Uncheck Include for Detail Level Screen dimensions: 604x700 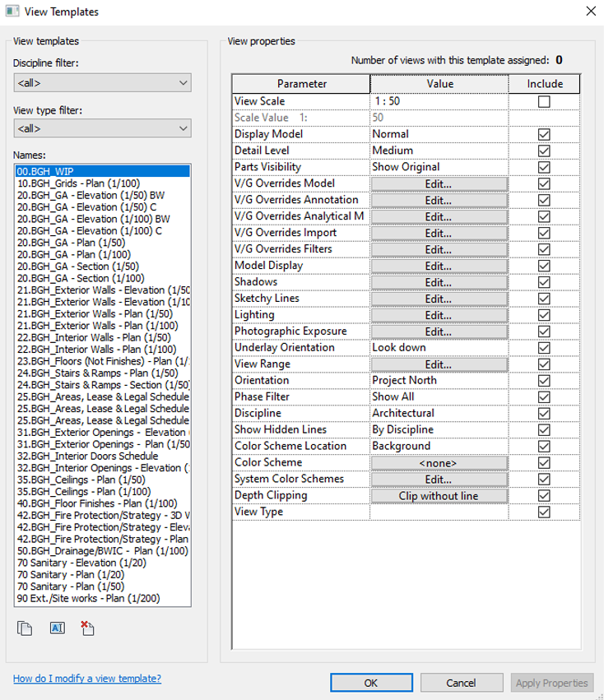543,151
